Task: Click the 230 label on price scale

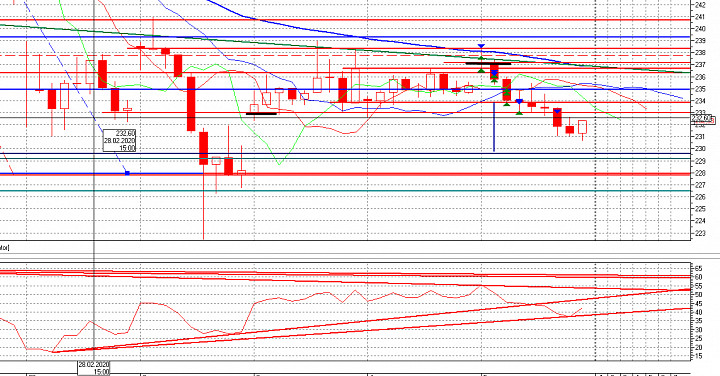Action: click(x=700, y=149)
